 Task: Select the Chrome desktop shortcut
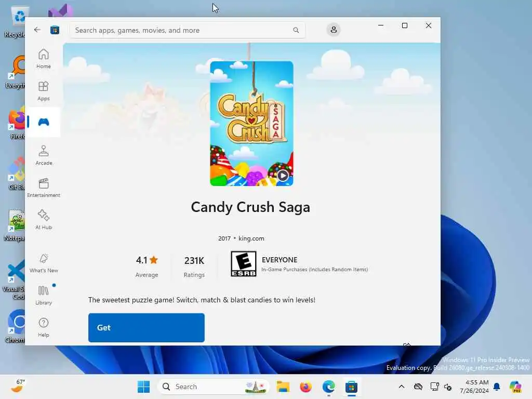[15, 326]
